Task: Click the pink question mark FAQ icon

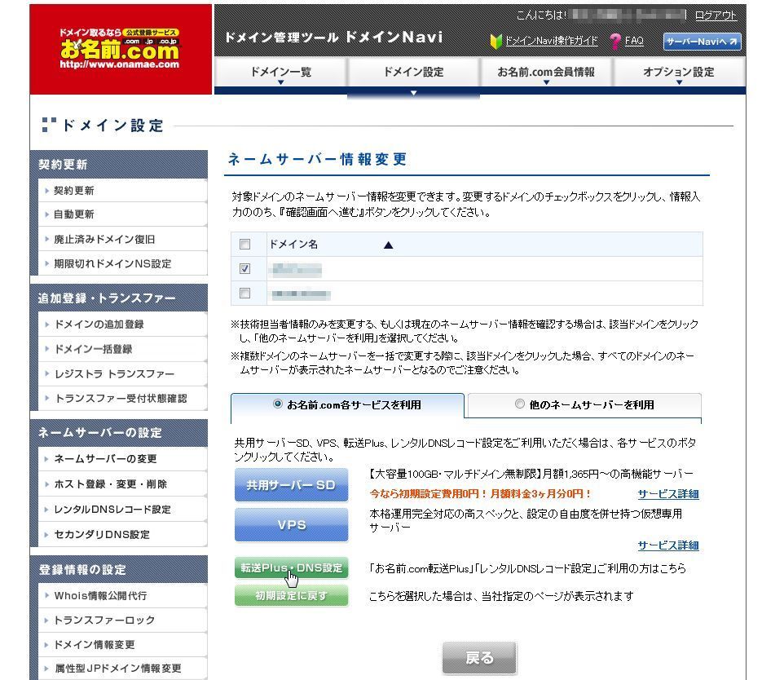Action: pyautogui.click(x=615, y=41)
